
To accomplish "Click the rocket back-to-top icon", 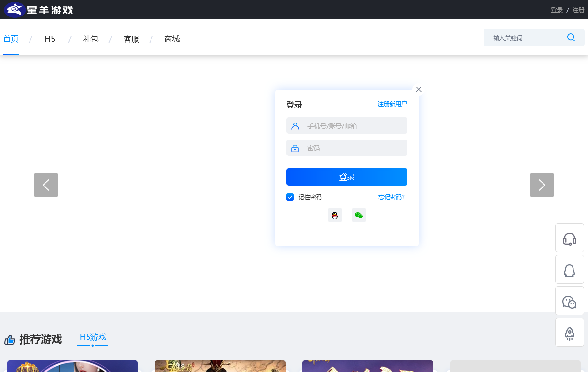I will (570, 332).
